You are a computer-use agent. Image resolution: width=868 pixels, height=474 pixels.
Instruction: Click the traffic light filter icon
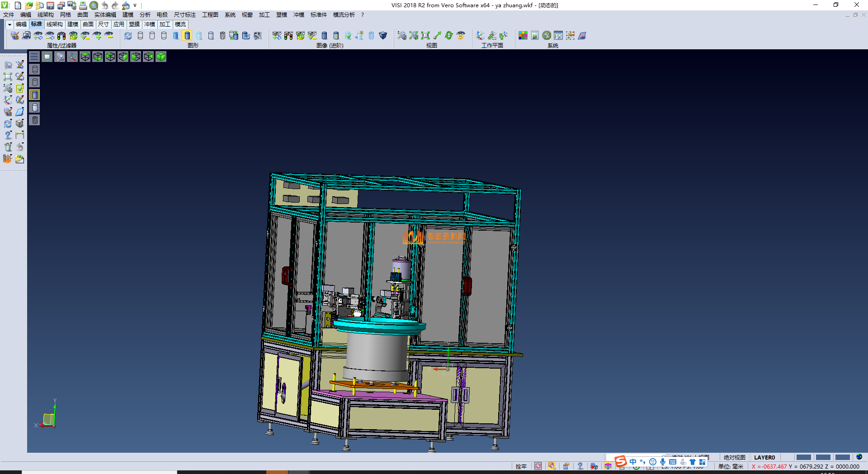(x=61, y=36)
